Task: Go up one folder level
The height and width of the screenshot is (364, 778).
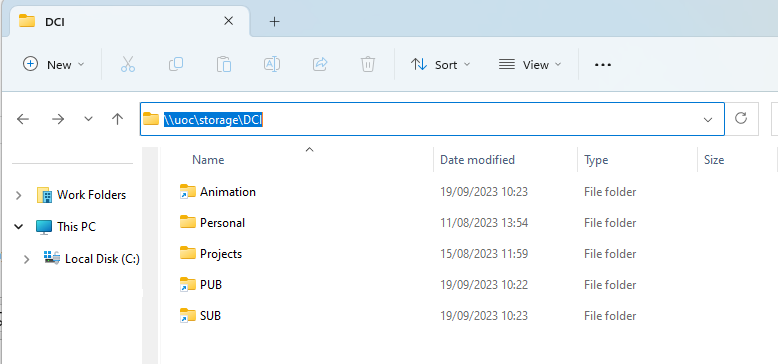Action: click(118, 119)
